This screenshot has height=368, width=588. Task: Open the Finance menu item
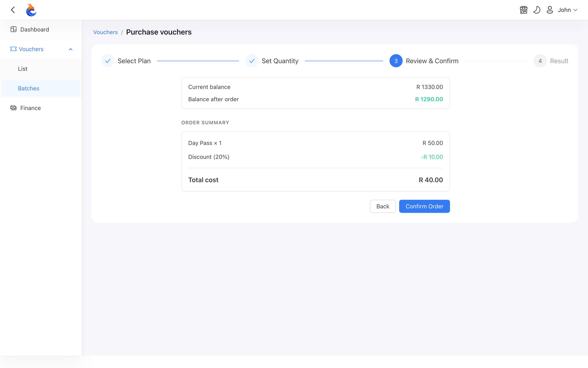pyautogui.click(x=41, y=108)
